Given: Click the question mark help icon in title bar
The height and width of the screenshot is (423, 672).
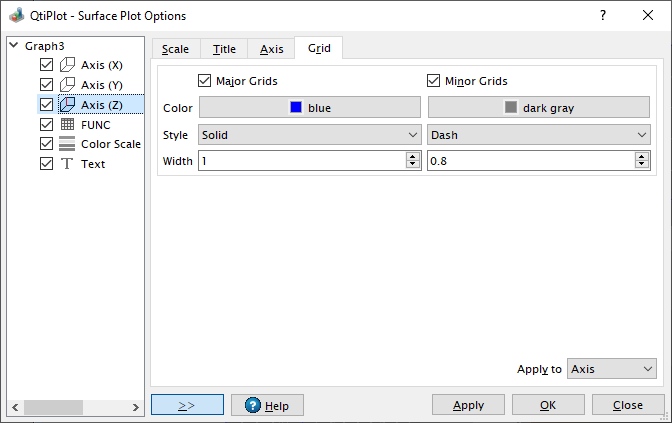Looking at the screenshot, I should 602,15.
